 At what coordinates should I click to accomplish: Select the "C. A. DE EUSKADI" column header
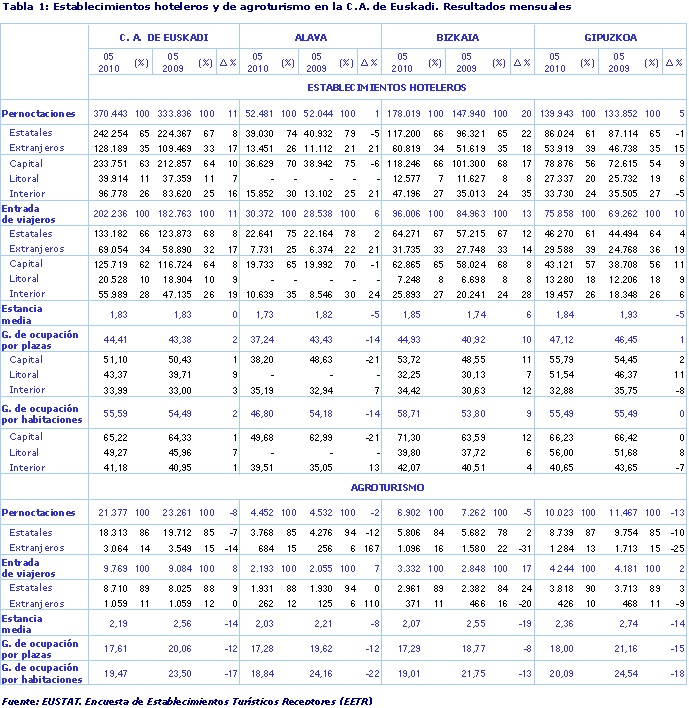(164, 37)
